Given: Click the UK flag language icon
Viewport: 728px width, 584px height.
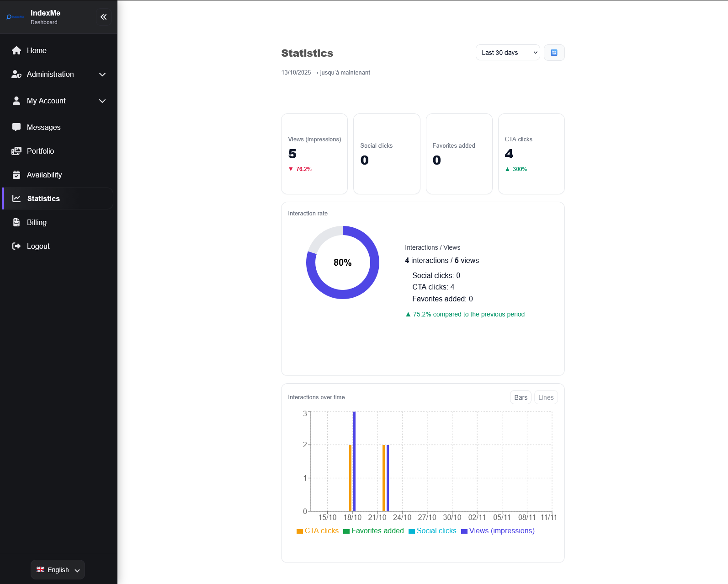Looking at the screenshot, I should (x=40, y=569).
